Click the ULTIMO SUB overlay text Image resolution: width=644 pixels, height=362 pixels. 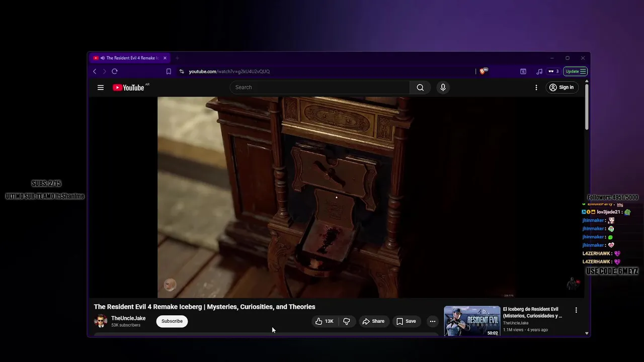coord(45,196)
